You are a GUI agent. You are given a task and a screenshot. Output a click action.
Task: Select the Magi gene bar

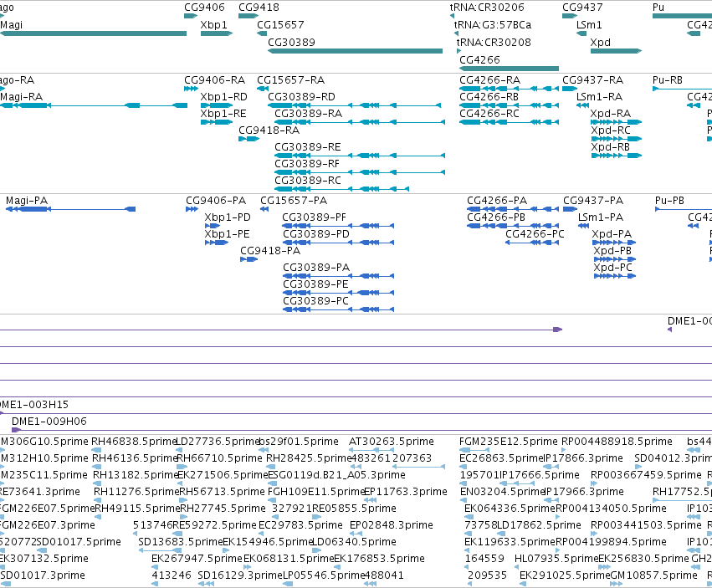[x=93, y=33]
